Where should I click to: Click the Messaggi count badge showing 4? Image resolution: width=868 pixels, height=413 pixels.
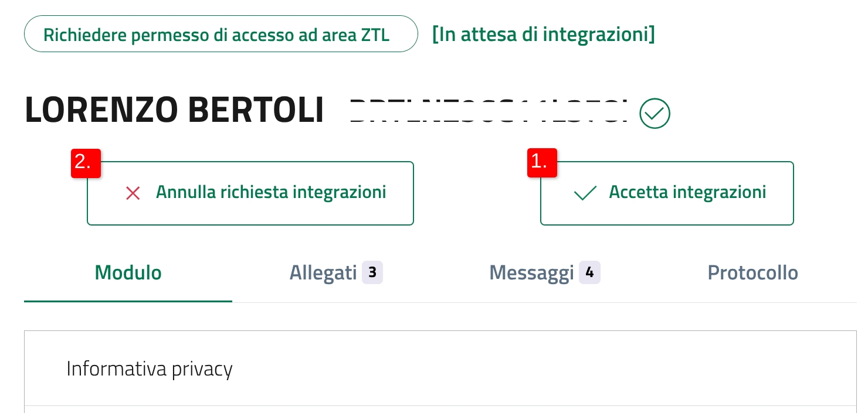(589, 273)
